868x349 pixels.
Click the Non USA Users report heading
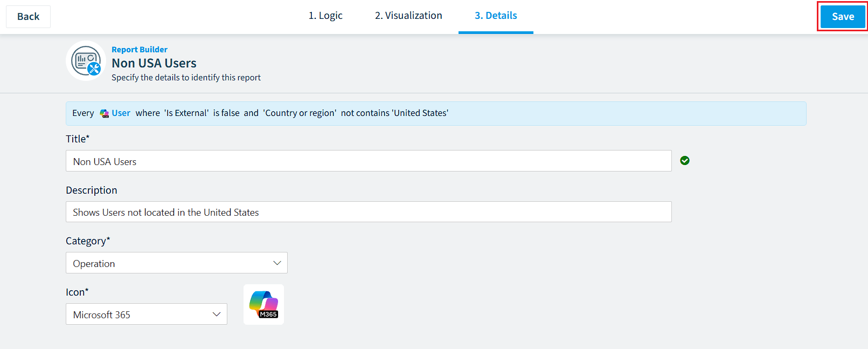[154, 63]
